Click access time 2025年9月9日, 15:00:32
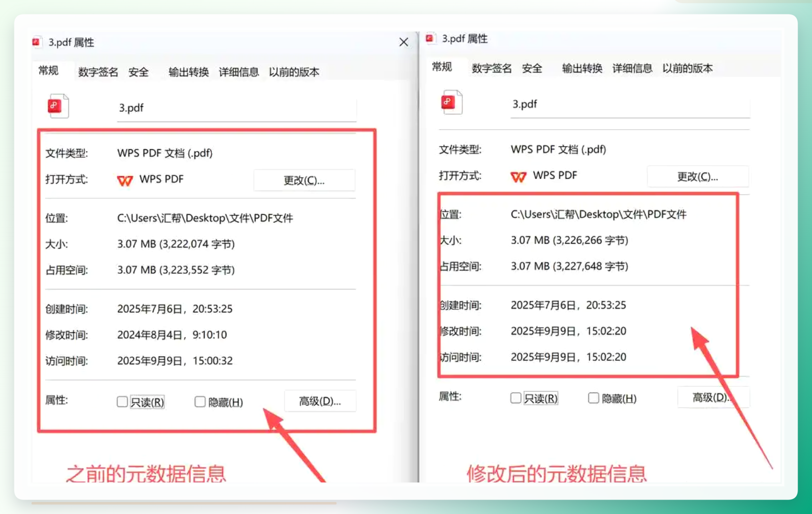This screenshot has width=812, height=514. 175,361
